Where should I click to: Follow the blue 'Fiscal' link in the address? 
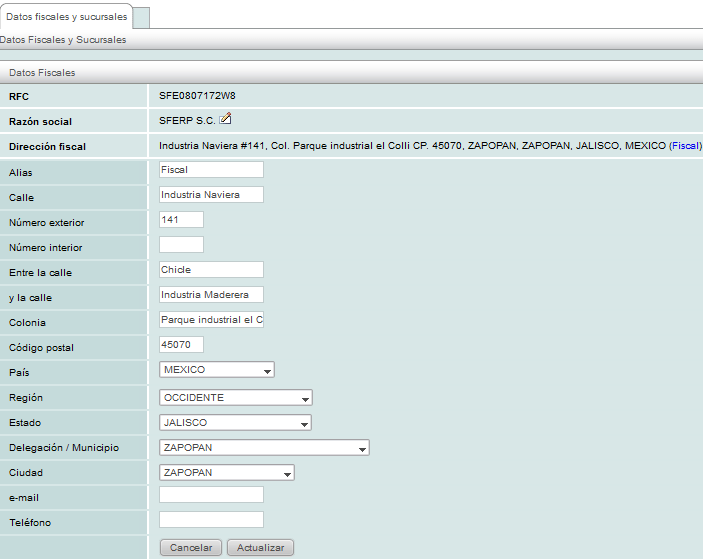(685, 146)
